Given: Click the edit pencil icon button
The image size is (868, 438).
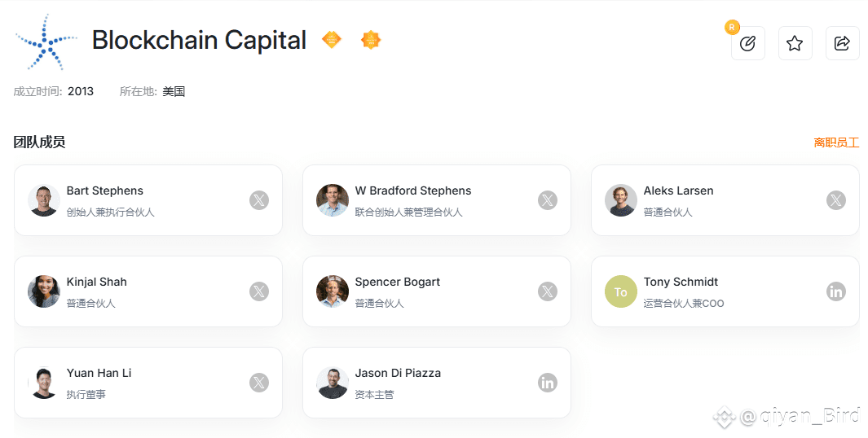Looking at the screenshot, I should pos(747,44).
